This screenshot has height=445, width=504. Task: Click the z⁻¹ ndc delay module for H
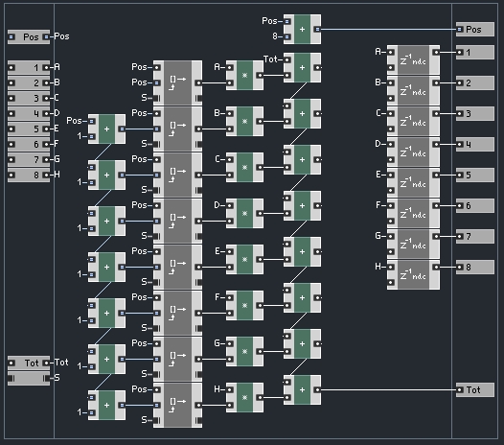[x=413, y=275]
